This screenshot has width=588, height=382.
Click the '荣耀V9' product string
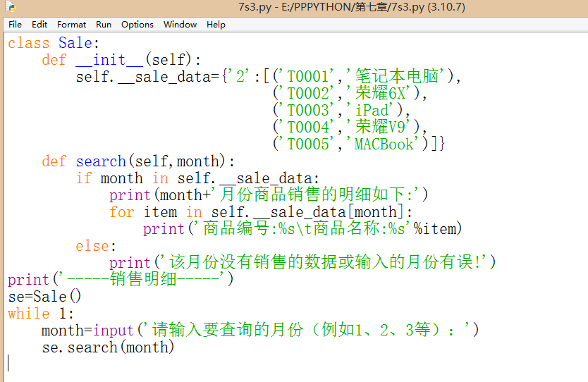pos(379,127)
